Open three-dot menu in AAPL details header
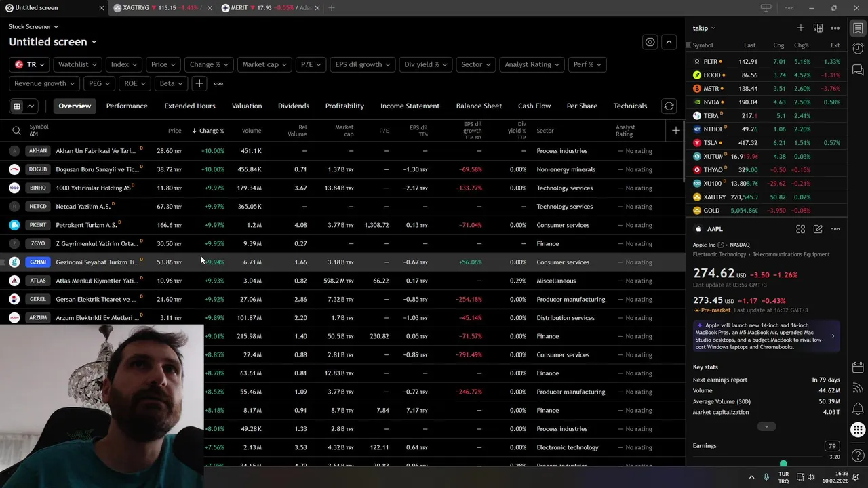The height and width of the screenshot is (488, 868). [x=835, y=229]
